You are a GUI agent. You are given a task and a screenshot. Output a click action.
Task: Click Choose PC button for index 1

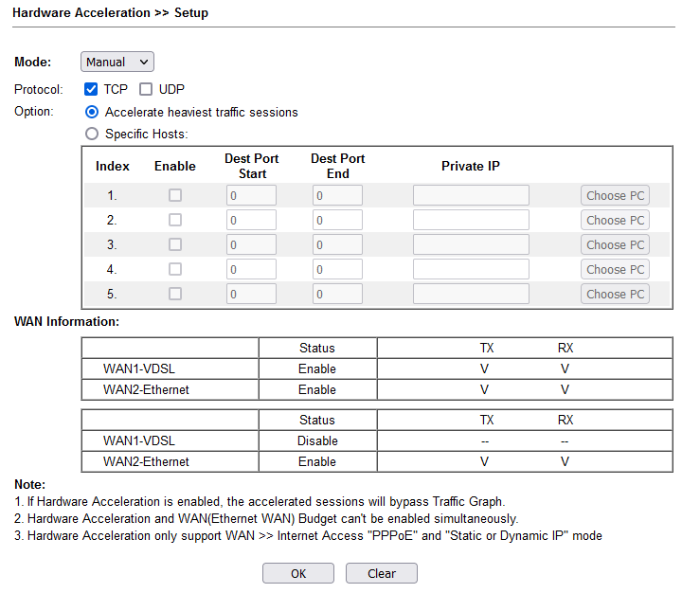click(615, 195)
